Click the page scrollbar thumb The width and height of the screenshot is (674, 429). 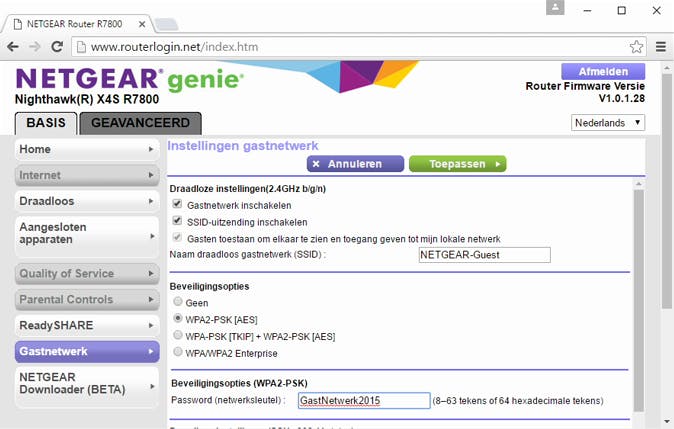pyautogui.click(x=667, y=191)
